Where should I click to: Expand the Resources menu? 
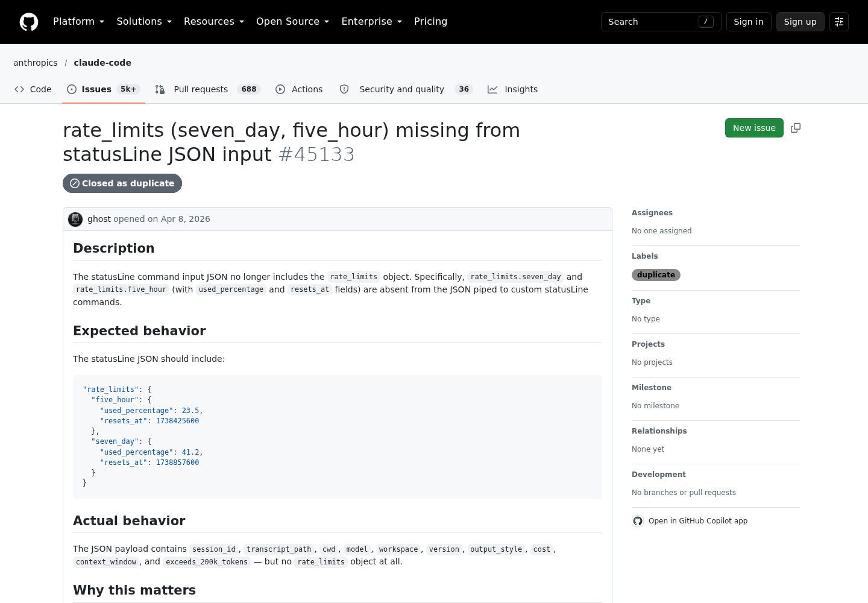pos(214,22)
